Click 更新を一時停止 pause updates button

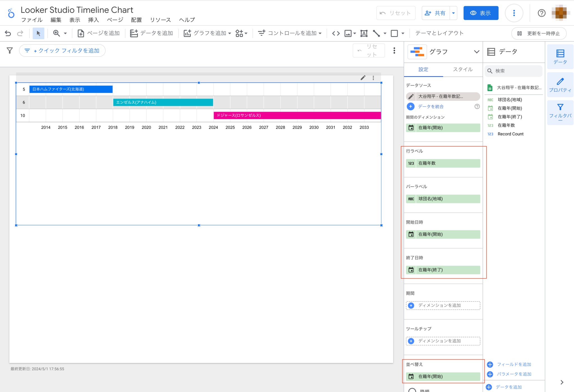[x=539, y=33]
